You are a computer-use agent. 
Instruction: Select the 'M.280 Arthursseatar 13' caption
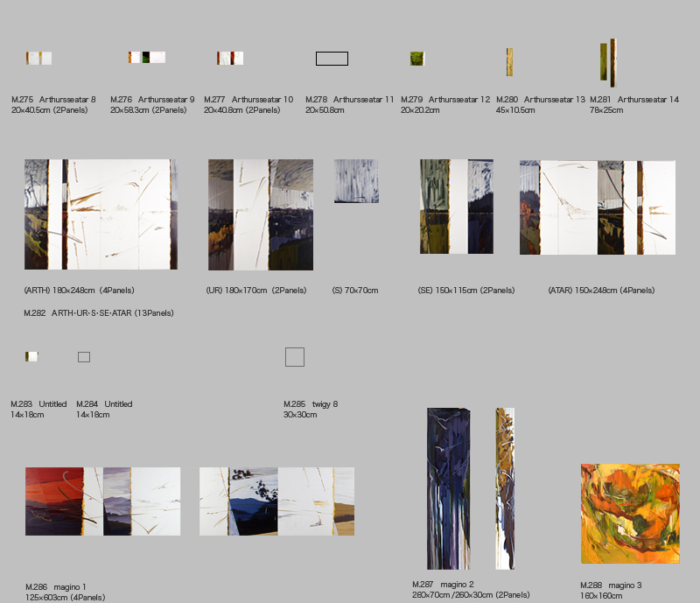pos(540,100)
